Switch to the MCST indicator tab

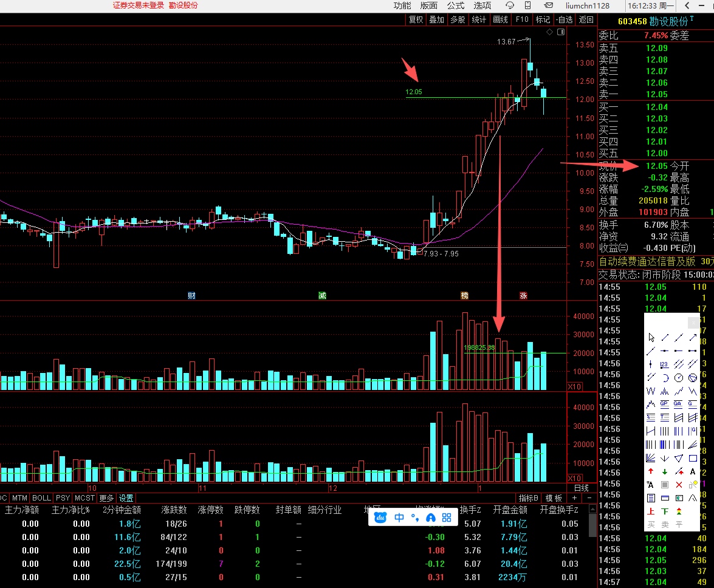[x=84, y=498]
